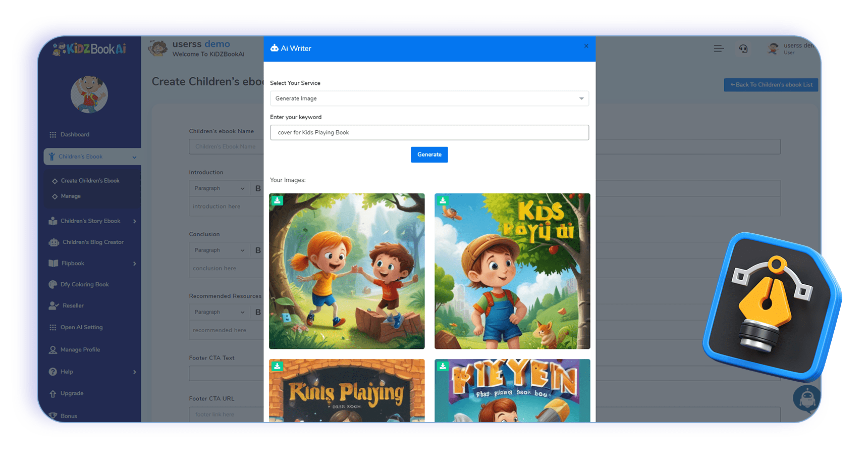Download the Kids Playing brick-wall image
The width and height of the screenshot is (868, 463).
click(x=277, y=366)
